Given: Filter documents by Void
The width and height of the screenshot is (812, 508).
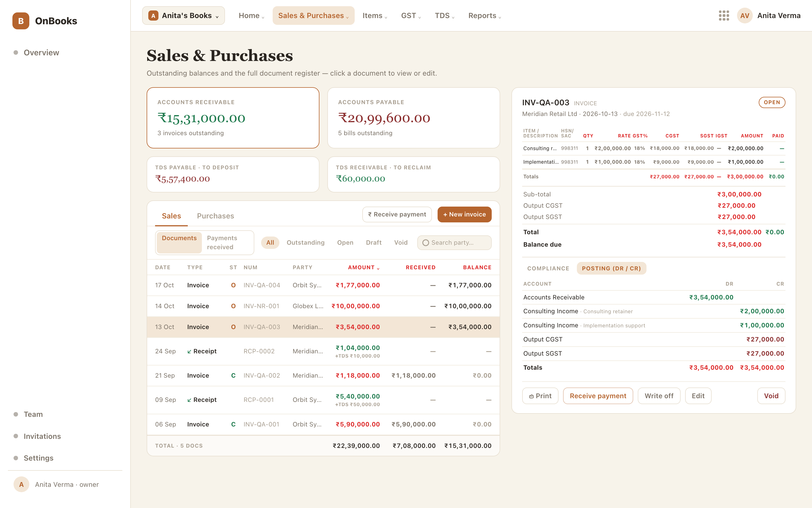Looking at the screenshot, I should click(x=401, y=243).
